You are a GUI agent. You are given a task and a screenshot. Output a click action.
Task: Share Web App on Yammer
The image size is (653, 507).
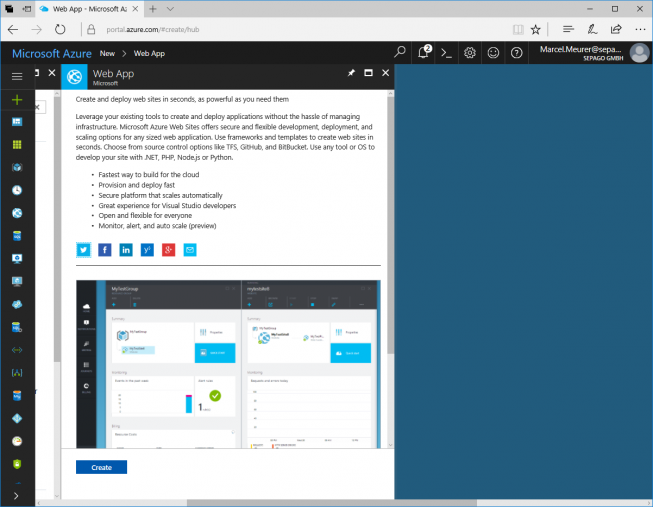click(147, 250)
